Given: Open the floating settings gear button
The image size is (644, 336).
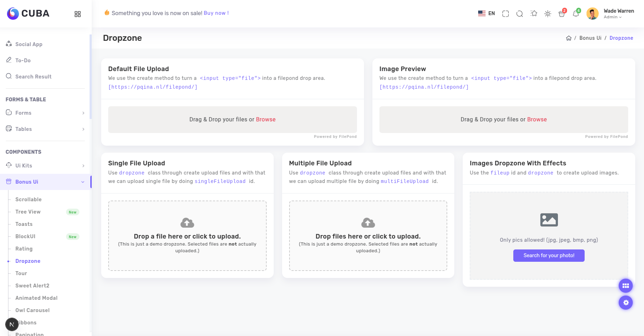Looking at the screenshot, I should [626, 303].
